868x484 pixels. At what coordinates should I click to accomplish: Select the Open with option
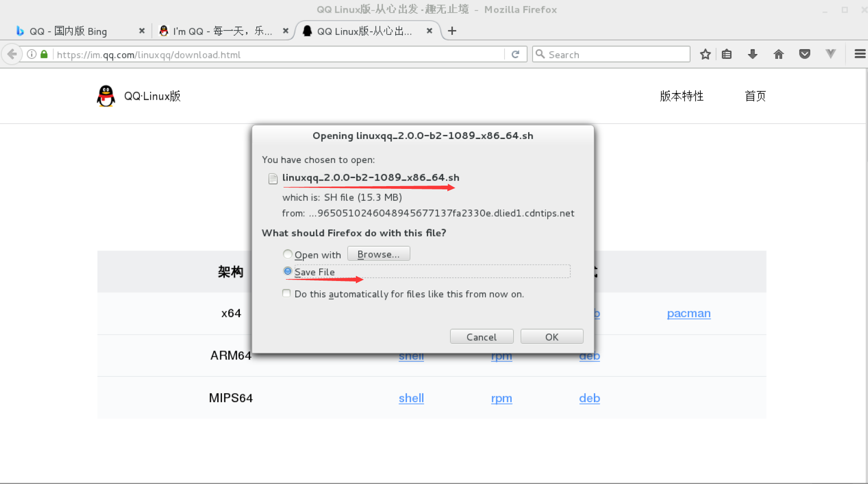pos(287,254)
